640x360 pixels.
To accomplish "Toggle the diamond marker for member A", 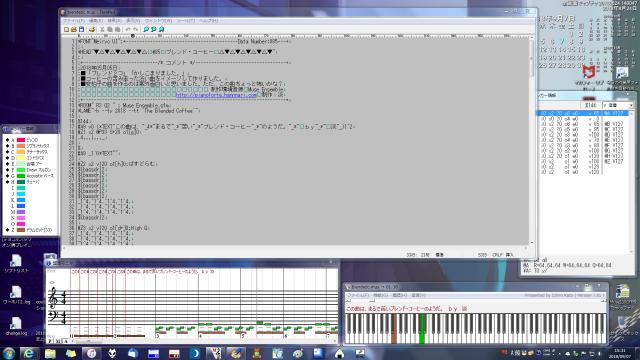I will coord(7,140).
